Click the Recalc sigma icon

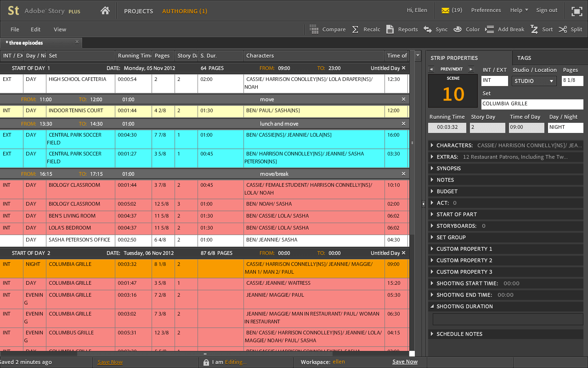(355, 29)
